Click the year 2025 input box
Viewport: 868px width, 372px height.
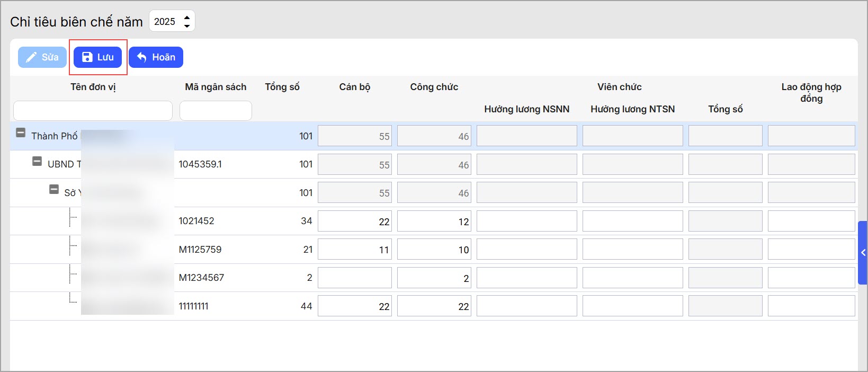click(x=166, y=22)
